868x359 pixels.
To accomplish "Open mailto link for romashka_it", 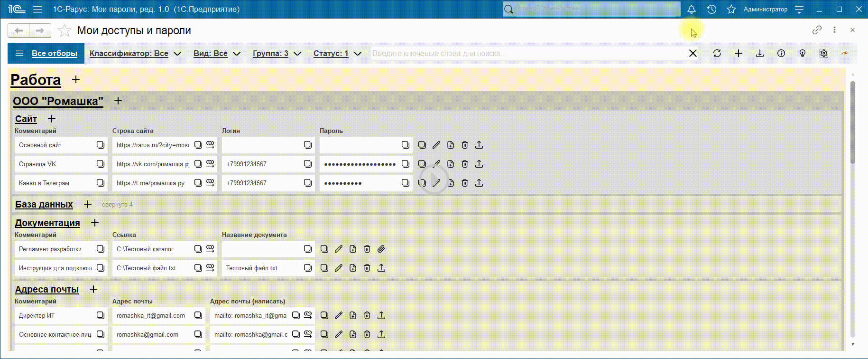I will [x=308, y=315].
